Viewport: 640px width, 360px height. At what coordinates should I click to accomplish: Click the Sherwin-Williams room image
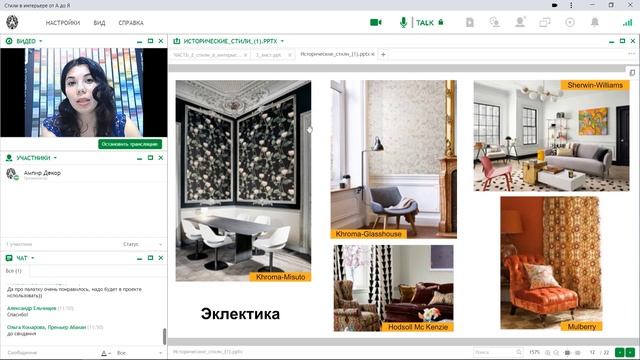pyautogui.click(x=551, y=136)
